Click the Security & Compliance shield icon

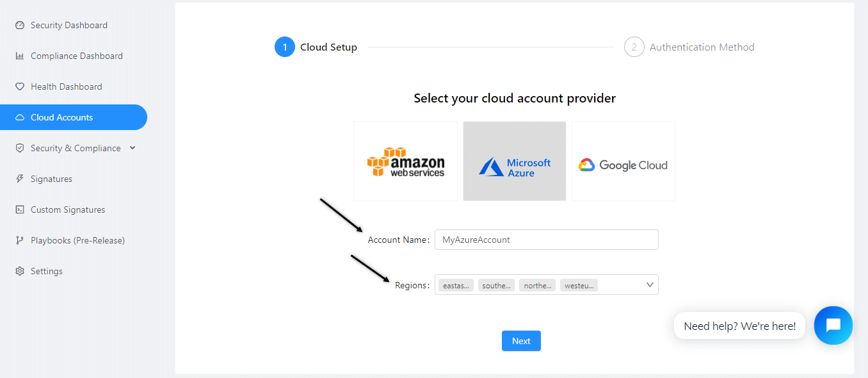click(x=20, y=148)
